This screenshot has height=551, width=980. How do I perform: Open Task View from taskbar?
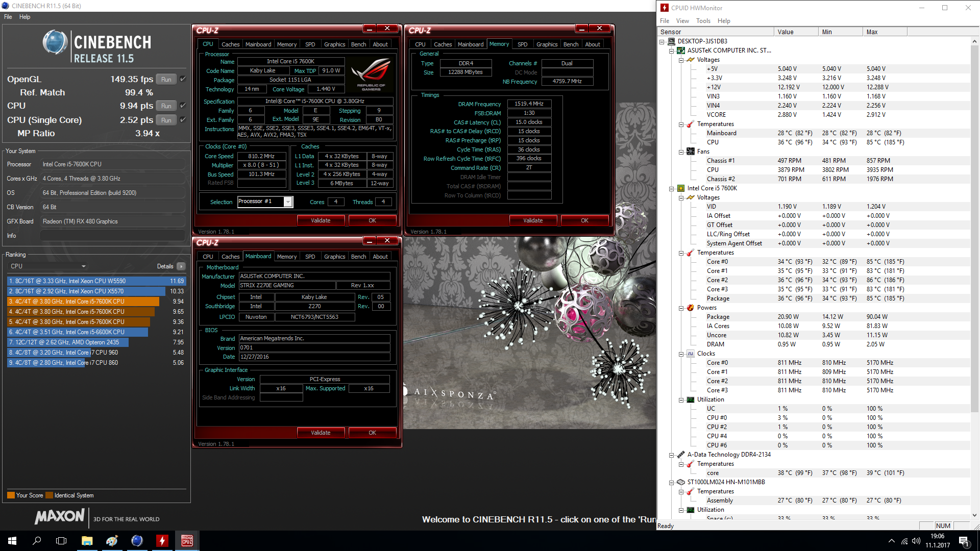(x=61, y=541)
